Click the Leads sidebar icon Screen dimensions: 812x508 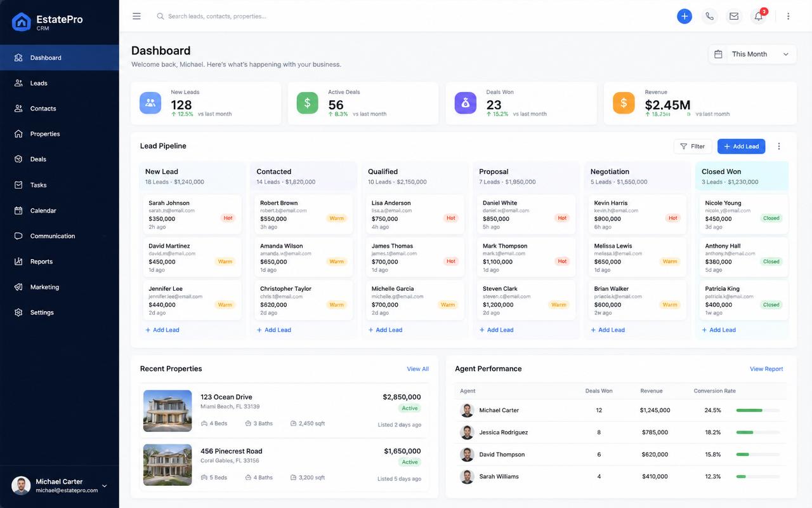point(18,83)
